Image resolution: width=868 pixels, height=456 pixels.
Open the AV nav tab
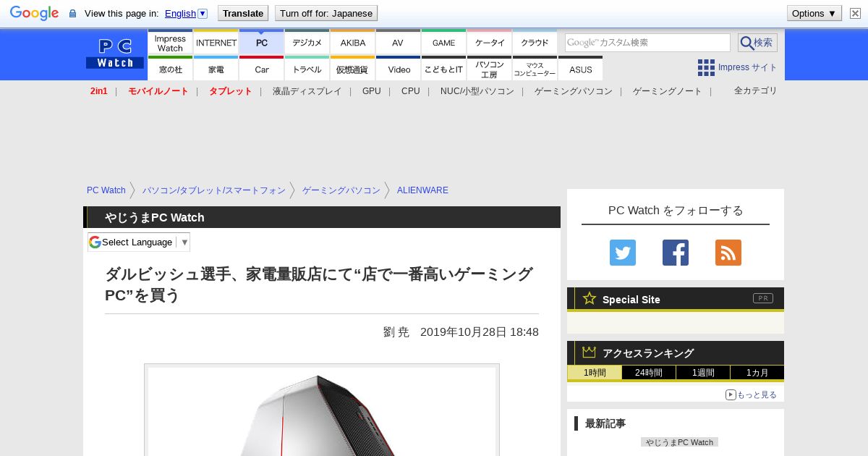coord(399,43)
